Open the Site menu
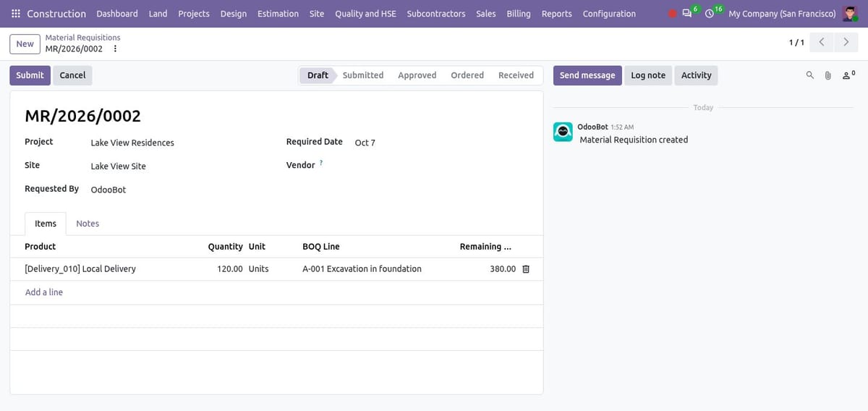 coord(317,14)
